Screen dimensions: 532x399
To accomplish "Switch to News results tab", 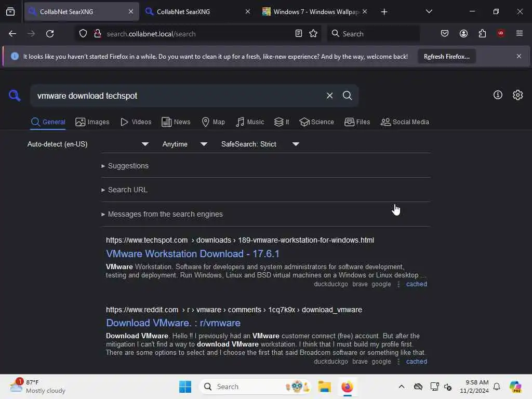I will tap(176, 122).
